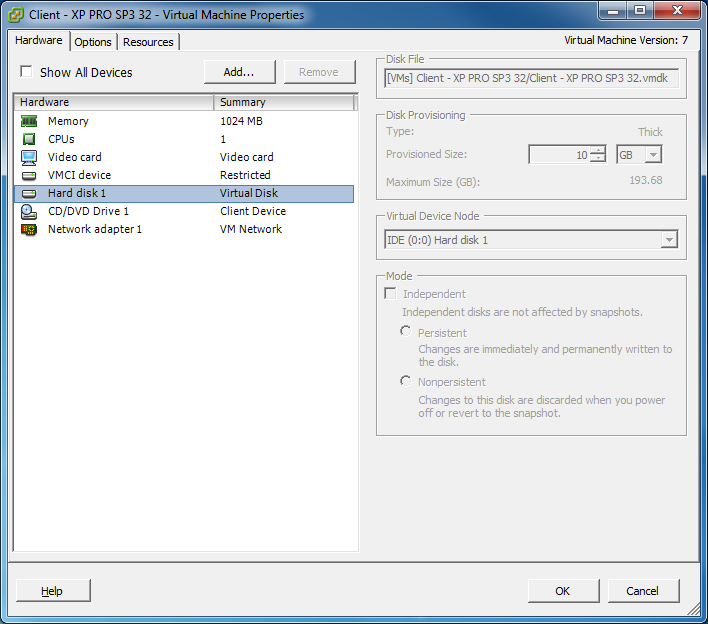Select the Video card hardware label

75,157
